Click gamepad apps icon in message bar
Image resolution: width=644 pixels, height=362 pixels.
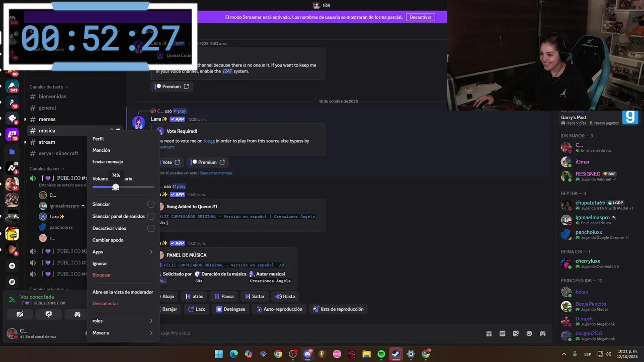(x=543, y=333)
